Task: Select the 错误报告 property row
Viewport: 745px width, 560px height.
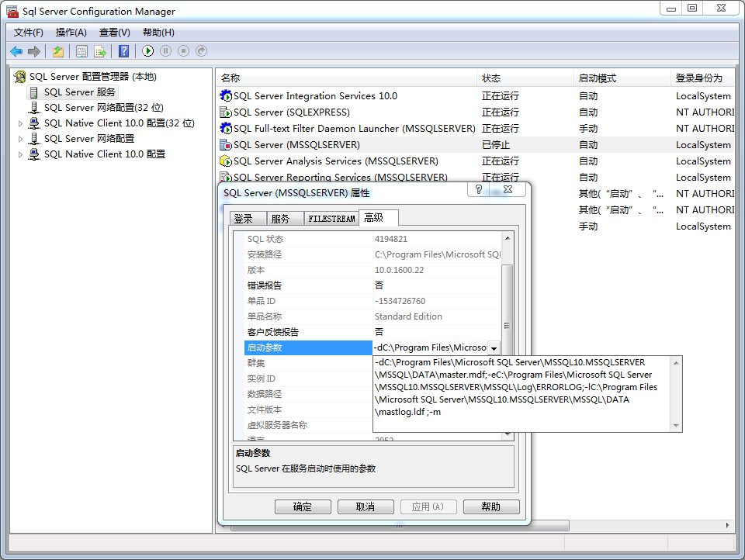Action: (372, 285)
